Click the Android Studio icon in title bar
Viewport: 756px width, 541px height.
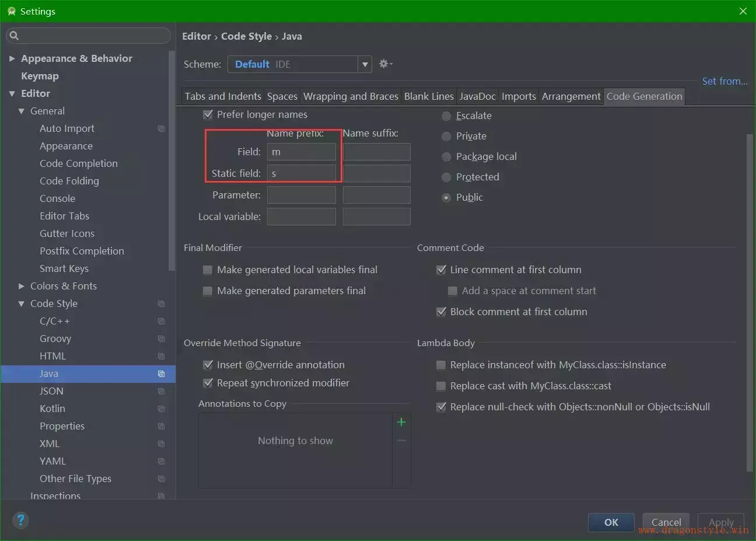11,11
